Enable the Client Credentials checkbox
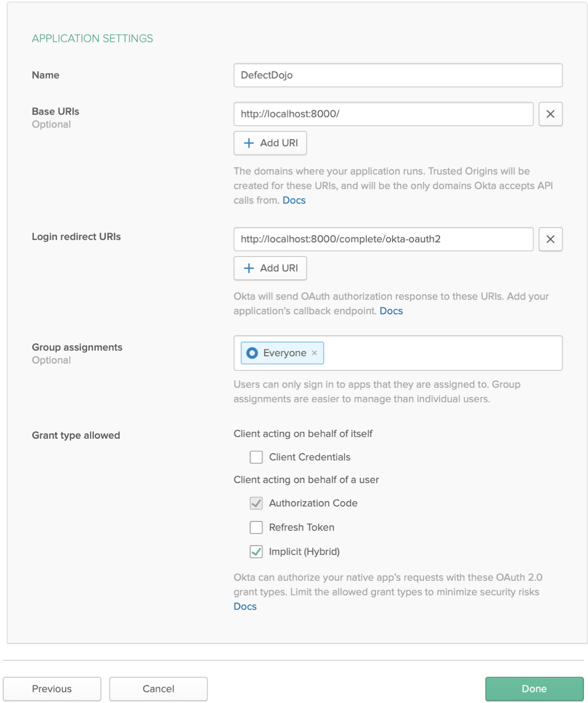Screen dimensions: 588x703 click(256, 457)
